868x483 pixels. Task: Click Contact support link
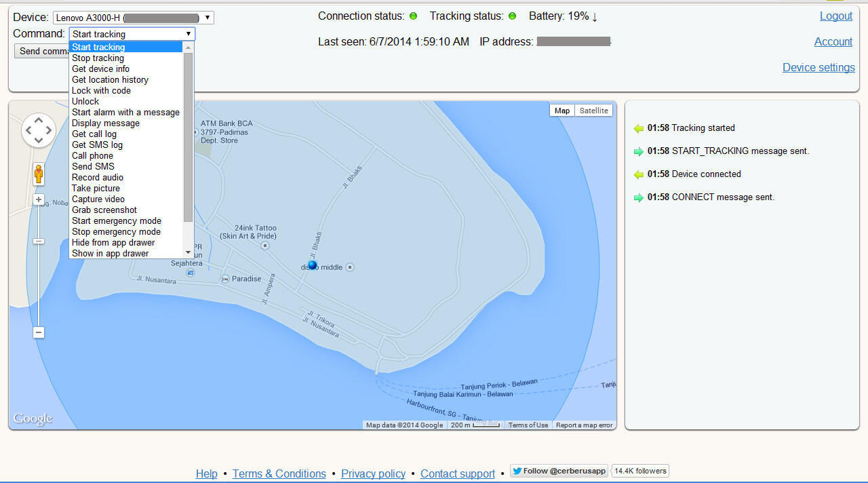[x=458, y=474]
